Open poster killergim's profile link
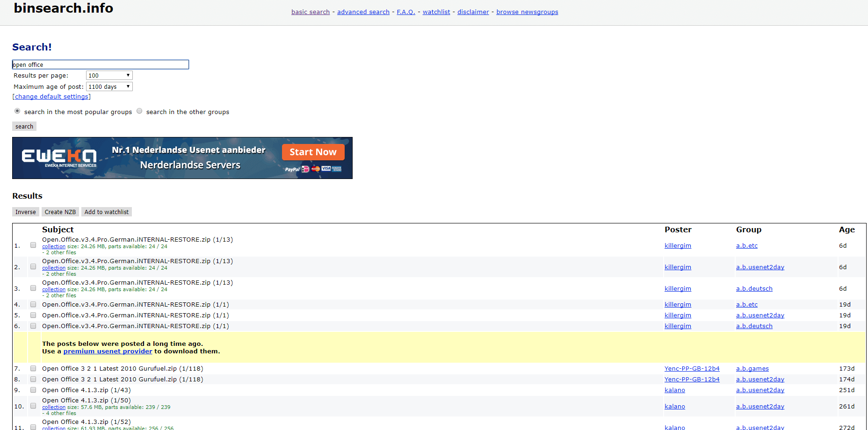This screenshot has height=430, width=868. [x=678, y=245]
